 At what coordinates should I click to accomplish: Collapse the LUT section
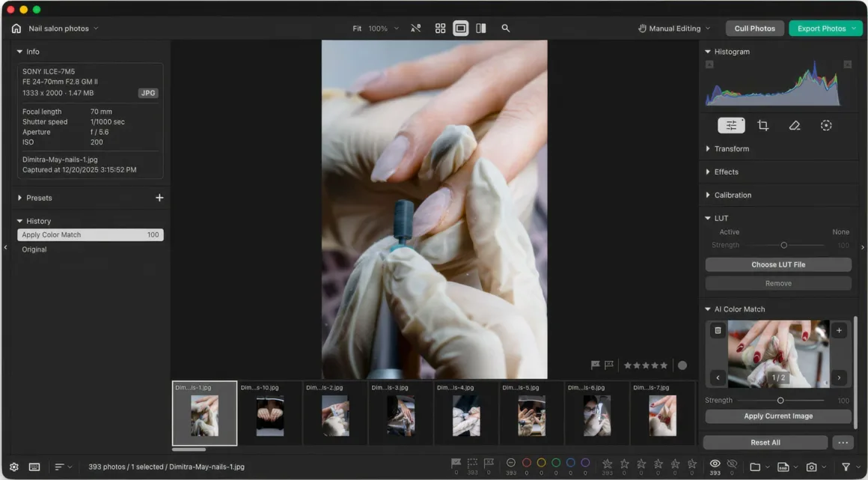[707, 219]
